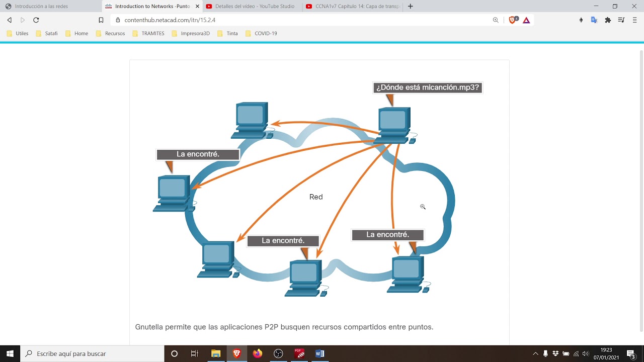Click the 'Red' label in the cloud
Image resolution: width=644 pixels, height=362 pixels.
coord(316,197)
